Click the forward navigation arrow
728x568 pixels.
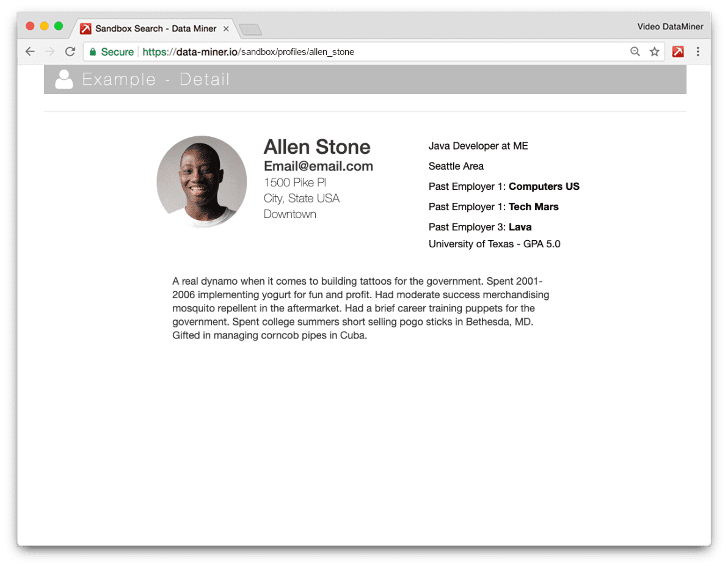(50, 52)
